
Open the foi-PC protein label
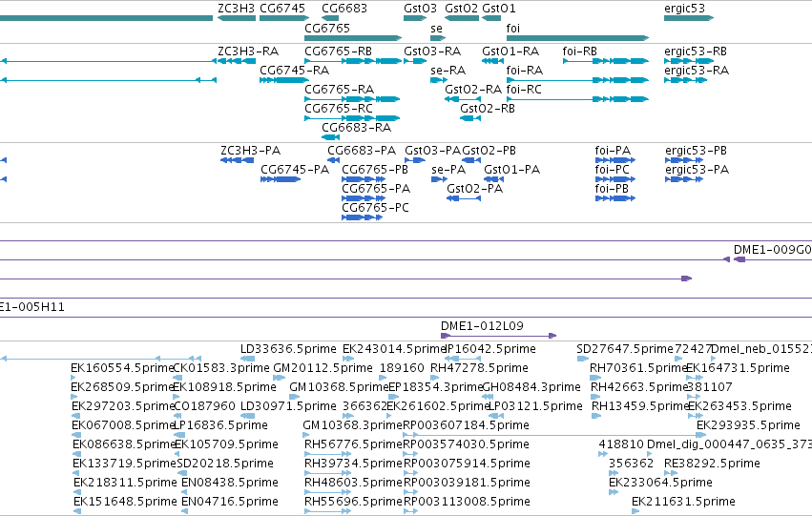click(613, 170)
